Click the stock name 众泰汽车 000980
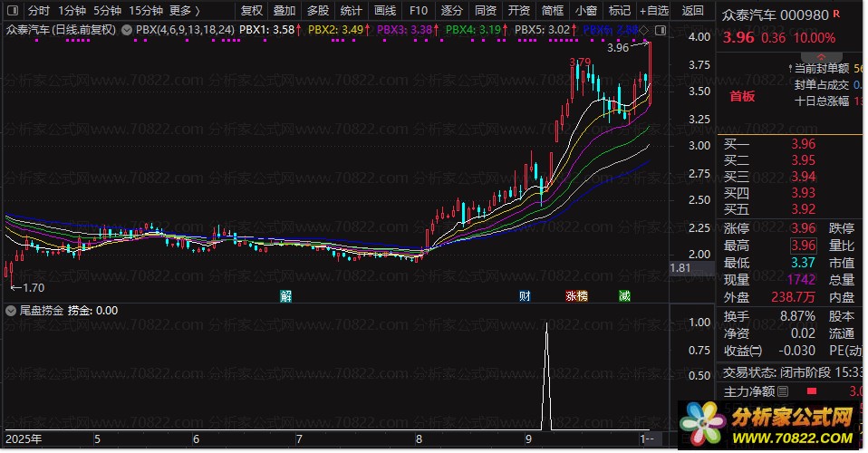Viewport: 868px width, 453px height. click(775, 15)
